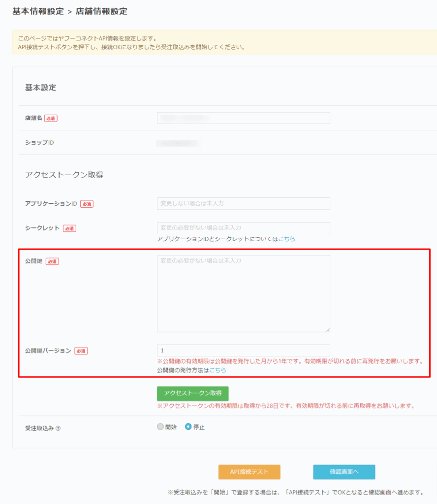Click 店舗情報設定 in the breadcrumb

tap(101, 11)
